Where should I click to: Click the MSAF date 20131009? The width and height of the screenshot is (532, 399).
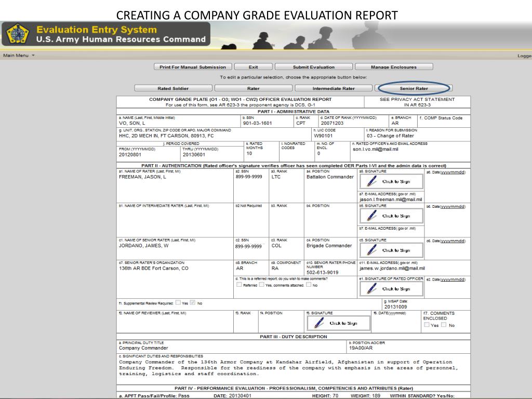(395, 307)
